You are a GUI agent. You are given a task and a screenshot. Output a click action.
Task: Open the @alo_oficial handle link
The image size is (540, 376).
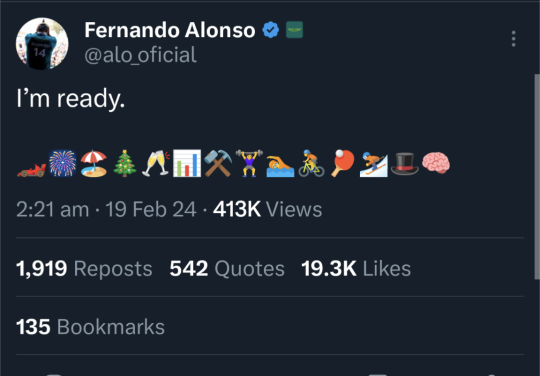[x=141, y=55]
